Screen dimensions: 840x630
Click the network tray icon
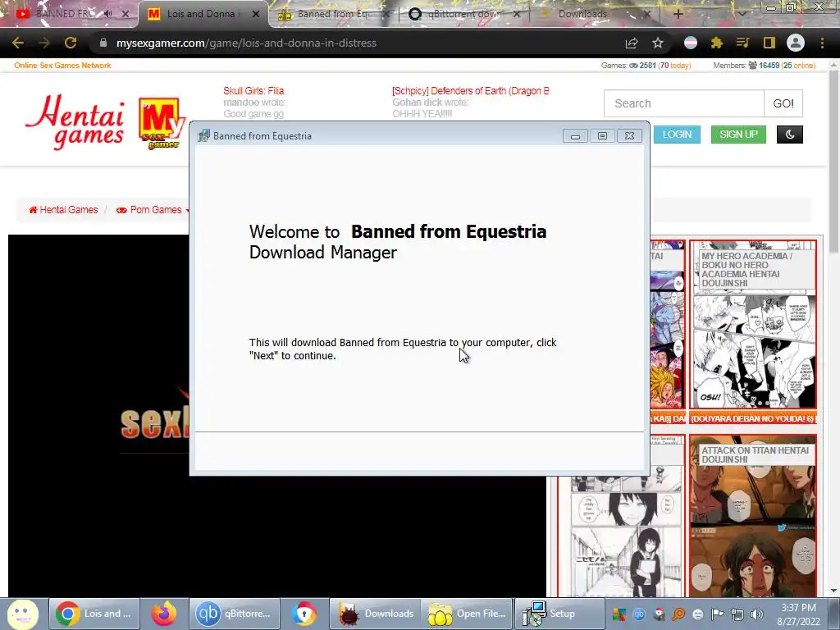click(737, 614)
